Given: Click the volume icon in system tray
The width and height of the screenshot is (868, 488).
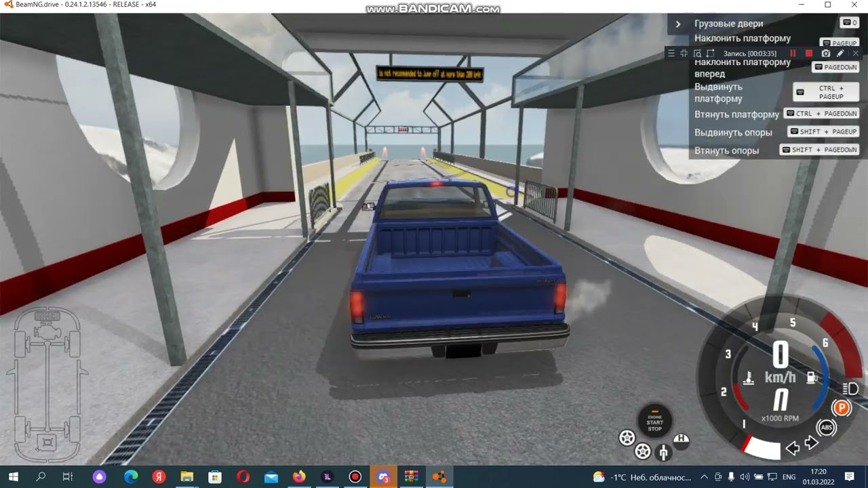Looking at the screenshot, I should tap(745, 477).
